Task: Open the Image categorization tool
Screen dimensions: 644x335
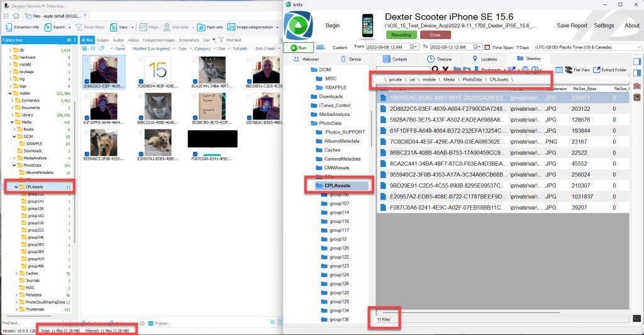Action: point(253,27)
